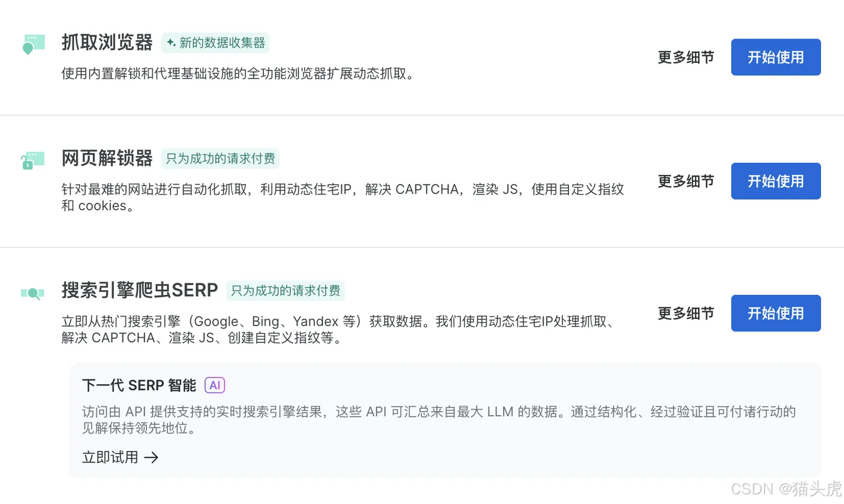Click 开始使用 for 搜索引擎爬虫SERP

(x=776, y=313)
